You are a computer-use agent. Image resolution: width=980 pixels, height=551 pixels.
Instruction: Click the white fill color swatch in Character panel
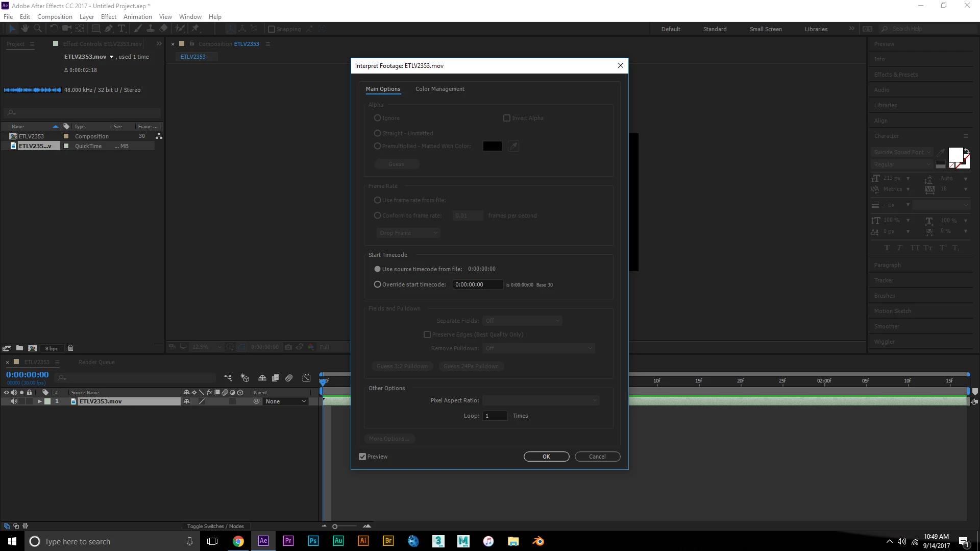[x=955, y=155]
